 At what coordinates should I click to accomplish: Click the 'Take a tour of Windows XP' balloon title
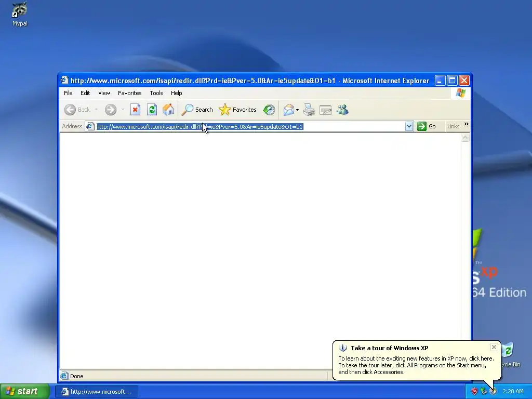coord(389,348)
